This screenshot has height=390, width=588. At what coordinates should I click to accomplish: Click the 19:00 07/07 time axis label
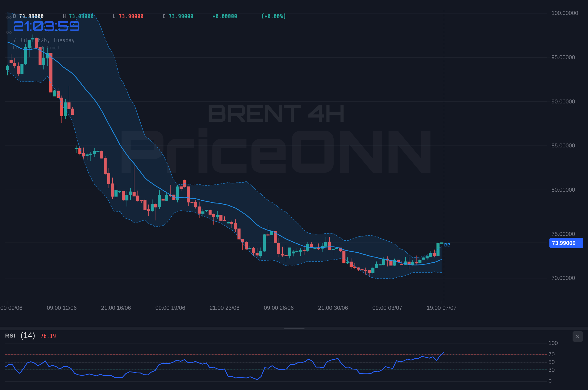point(442,308)
